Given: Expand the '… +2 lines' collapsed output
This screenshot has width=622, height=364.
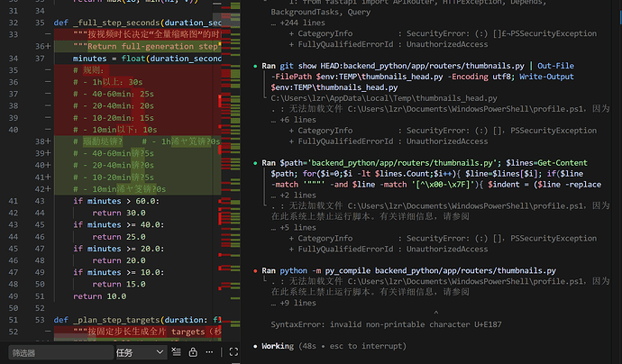Looking at the screenshot, I should [x=294, y=196].
